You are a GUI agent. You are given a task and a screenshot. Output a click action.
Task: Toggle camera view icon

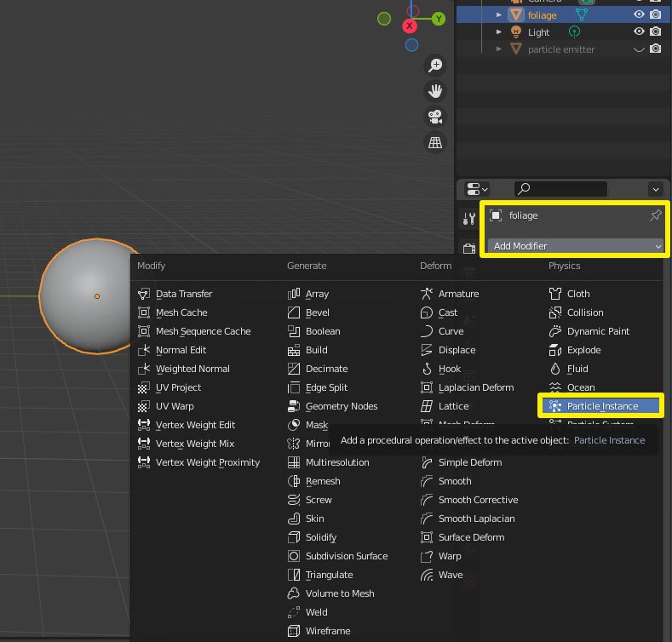(x=435, y=117)
